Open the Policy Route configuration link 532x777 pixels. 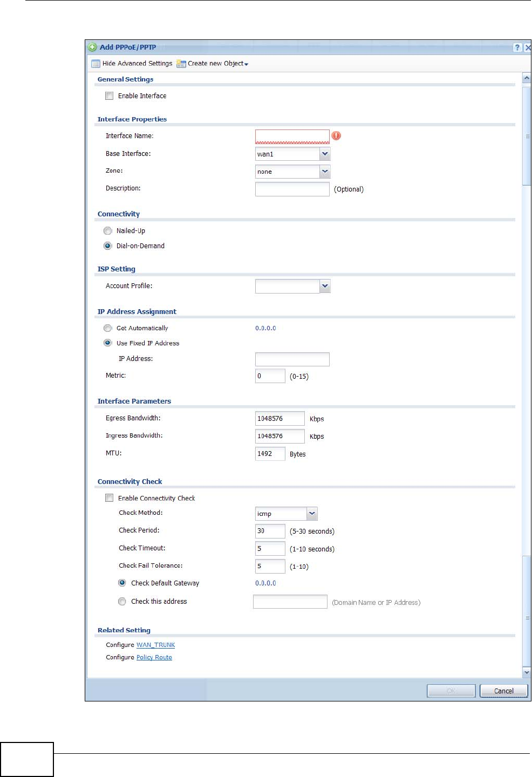point(154,657)
